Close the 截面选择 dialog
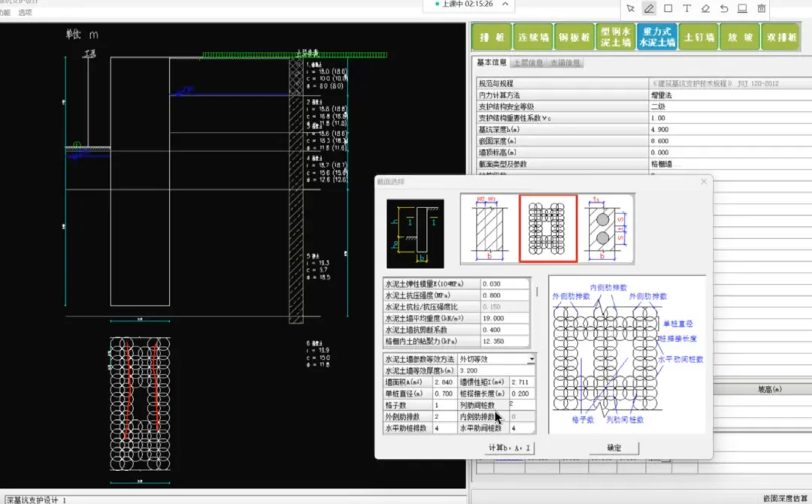 703,182
